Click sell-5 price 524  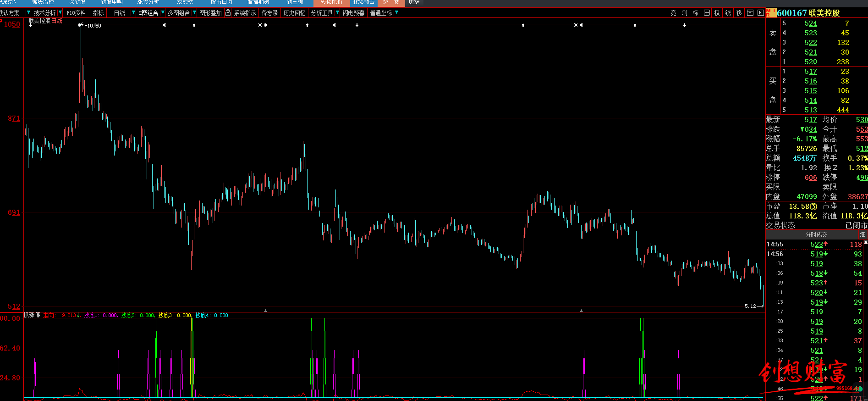pyautogui.click(x=811, y=23)
